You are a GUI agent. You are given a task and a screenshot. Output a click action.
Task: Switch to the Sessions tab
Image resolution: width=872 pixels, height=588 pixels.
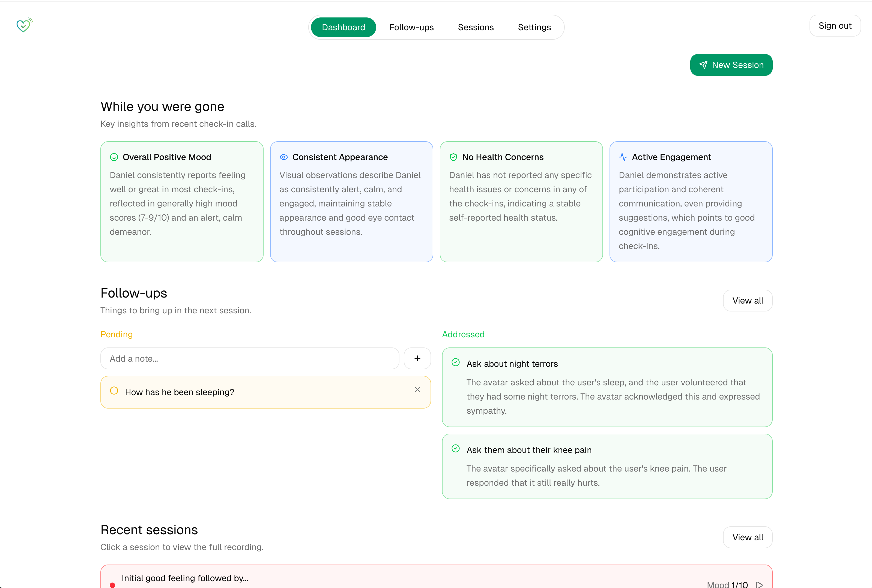(476, 27)
